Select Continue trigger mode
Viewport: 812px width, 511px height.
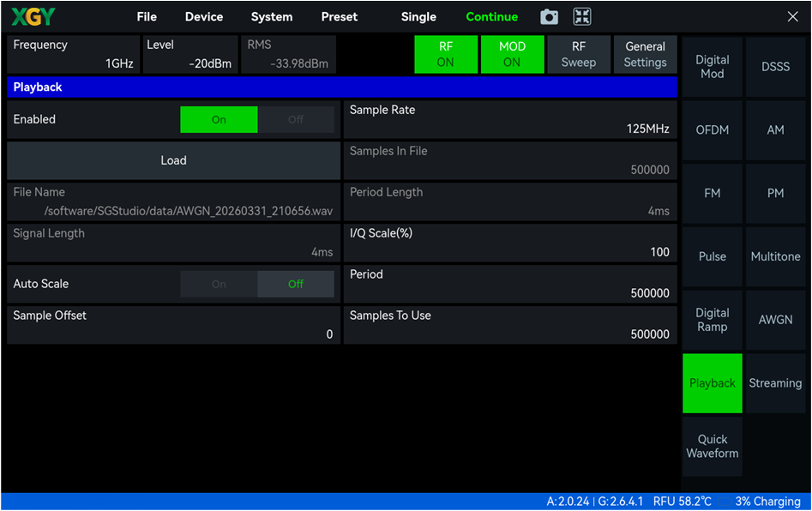[491, 16]
